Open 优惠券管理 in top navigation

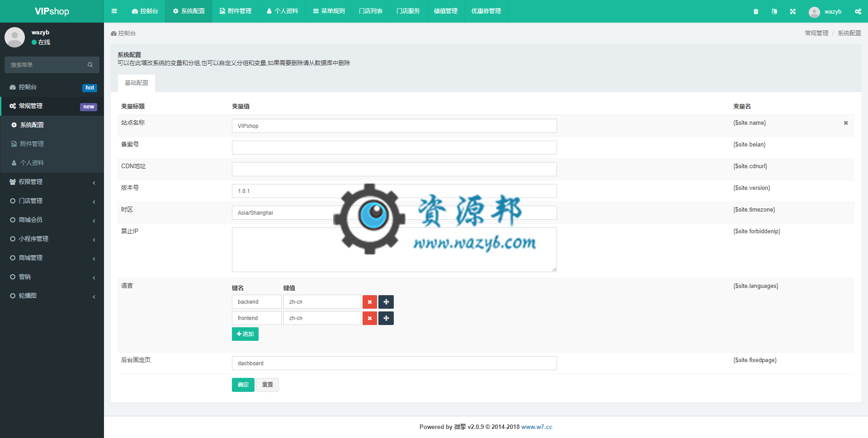coord(486,11)
